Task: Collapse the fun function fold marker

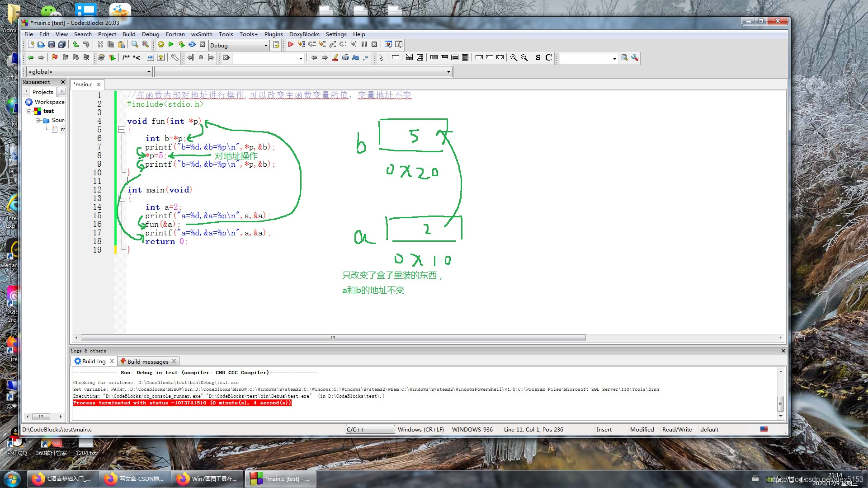Action: pos(122,130)
